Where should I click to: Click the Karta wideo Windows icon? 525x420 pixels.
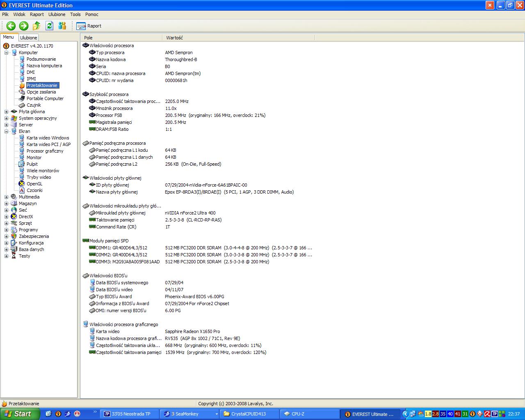tap(22, 138)
